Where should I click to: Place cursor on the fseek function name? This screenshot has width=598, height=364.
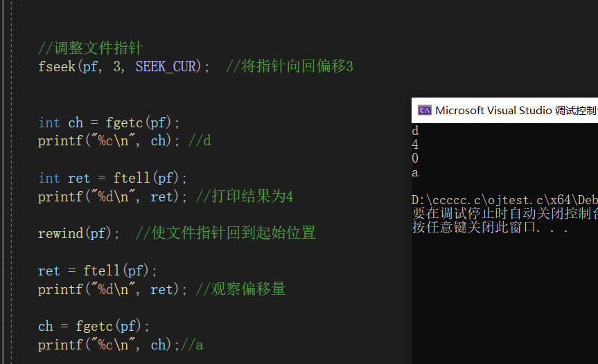tap(57, 66)
